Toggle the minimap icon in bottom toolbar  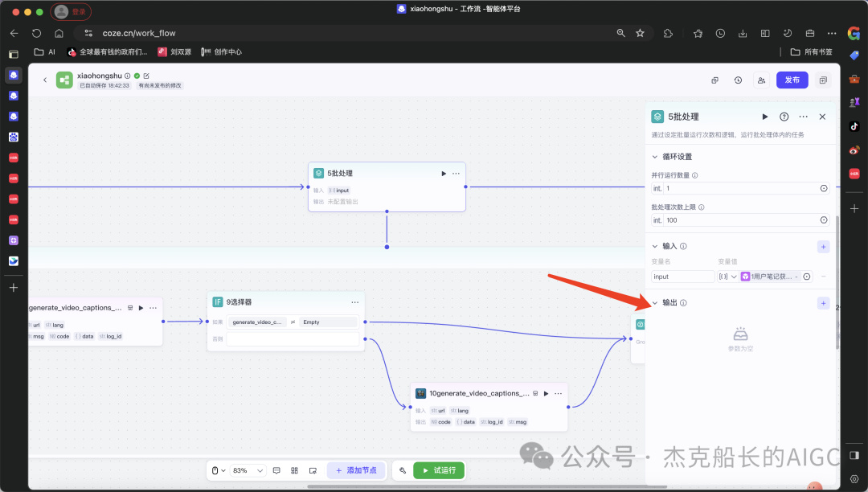point(313,470)
